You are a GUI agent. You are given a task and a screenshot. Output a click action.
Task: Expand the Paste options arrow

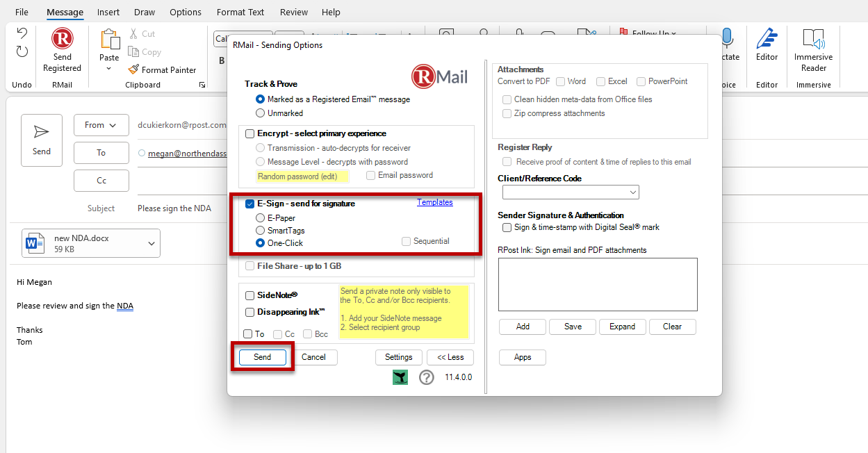[x=109, y=69]
